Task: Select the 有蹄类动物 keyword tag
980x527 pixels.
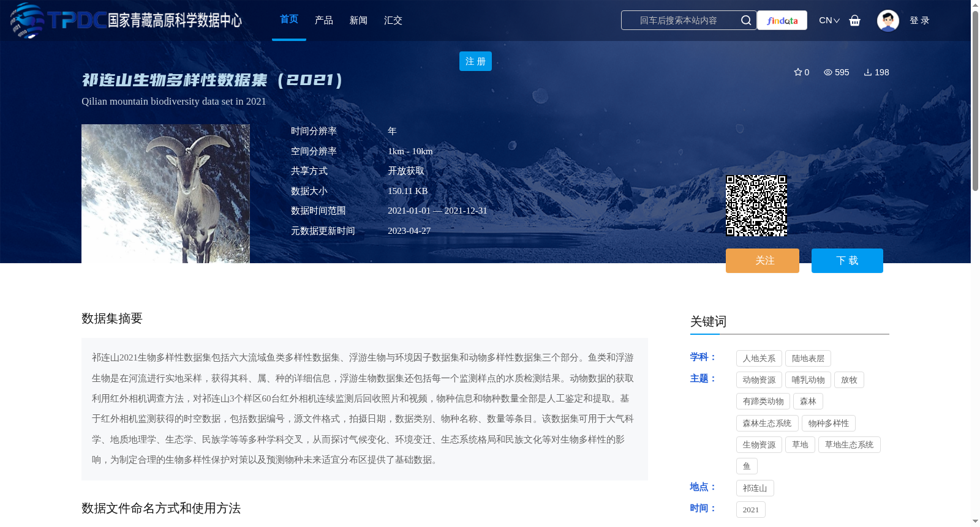Action: tap(763, 402)
